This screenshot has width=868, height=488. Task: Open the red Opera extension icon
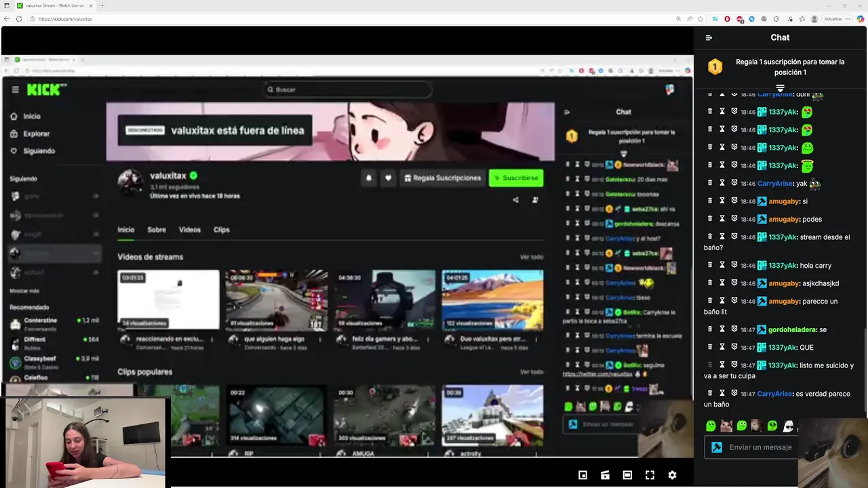click(x=727, y=19)
